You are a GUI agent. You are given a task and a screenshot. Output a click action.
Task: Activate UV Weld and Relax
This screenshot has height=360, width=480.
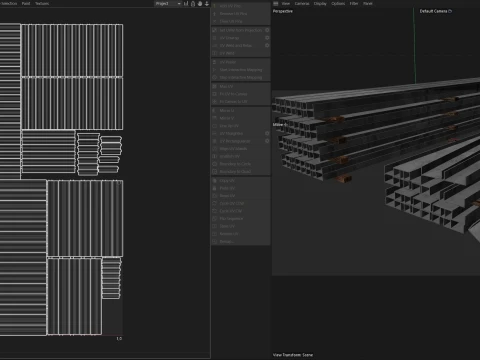click(237, 46)
